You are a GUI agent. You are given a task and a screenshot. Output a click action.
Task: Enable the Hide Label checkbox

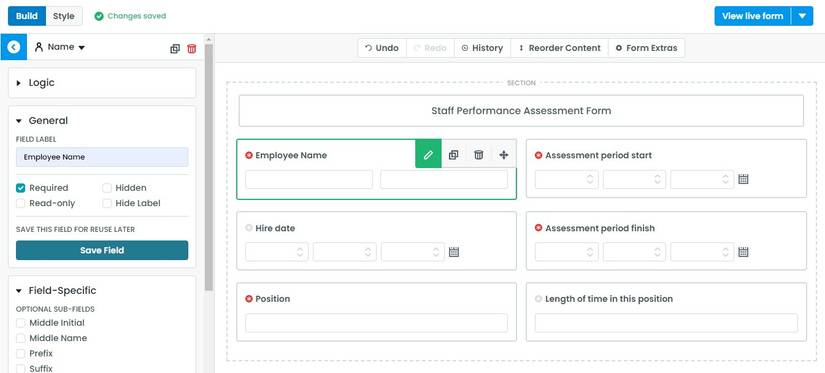coord(107,203)
